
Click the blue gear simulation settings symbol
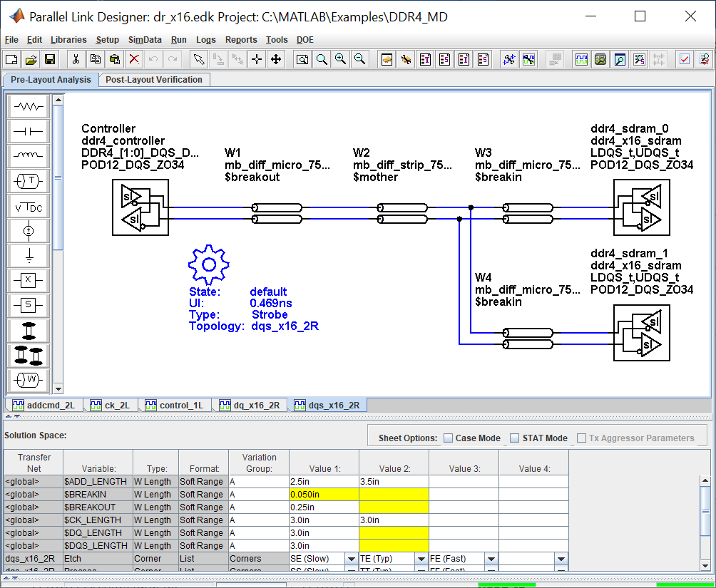point(208,264)
